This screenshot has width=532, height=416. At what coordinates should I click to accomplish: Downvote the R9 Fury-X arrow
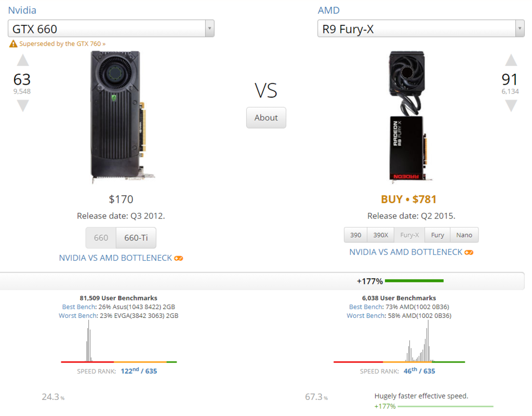[x=511, y=105]
